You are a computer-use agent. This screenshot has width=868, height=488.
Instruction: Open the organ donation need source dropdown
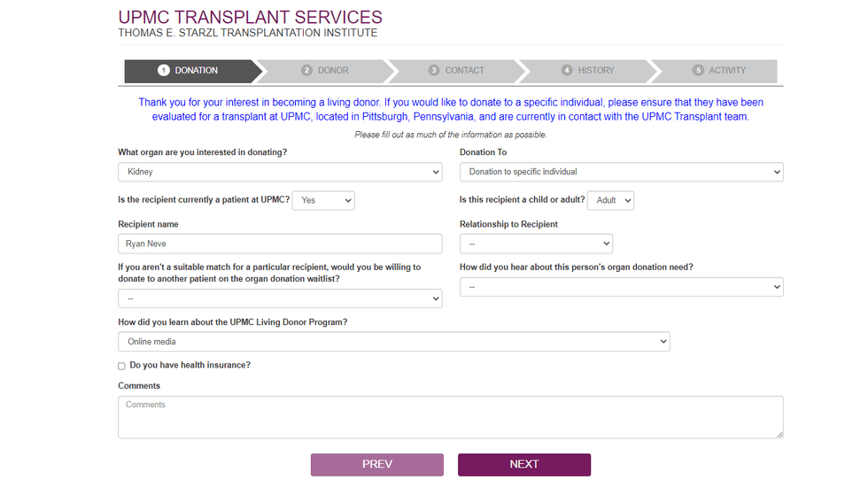pyautogui.click(x=621, y=287)
